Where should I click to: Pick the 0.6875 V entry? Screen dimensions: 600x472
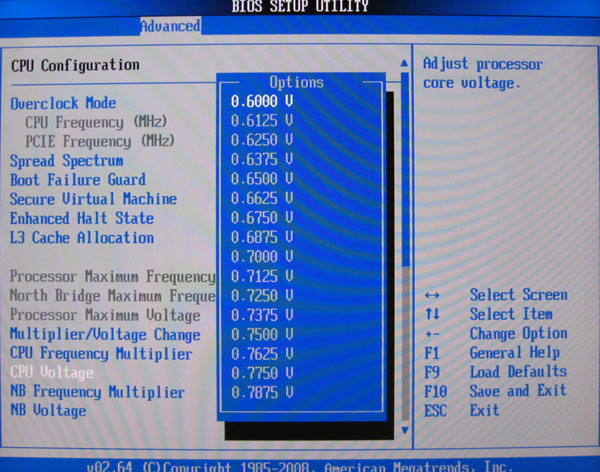pyautogui.click(x=262, y=237)
